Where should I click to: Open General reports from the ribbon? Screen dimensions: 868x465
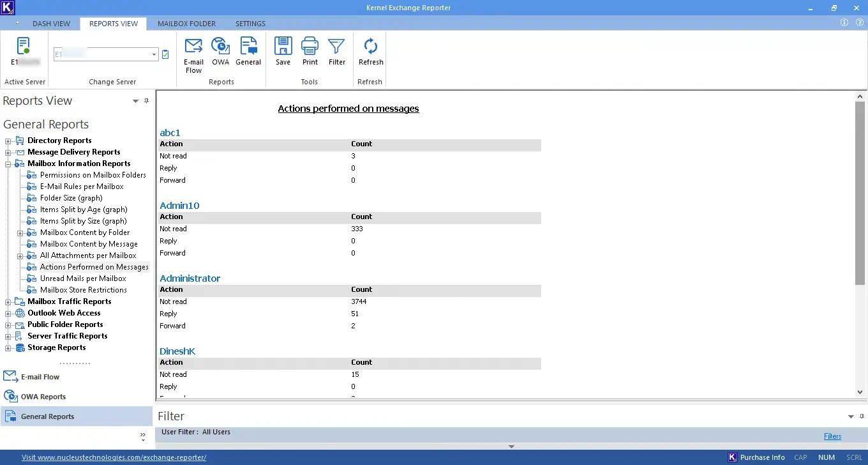point(248,51)
